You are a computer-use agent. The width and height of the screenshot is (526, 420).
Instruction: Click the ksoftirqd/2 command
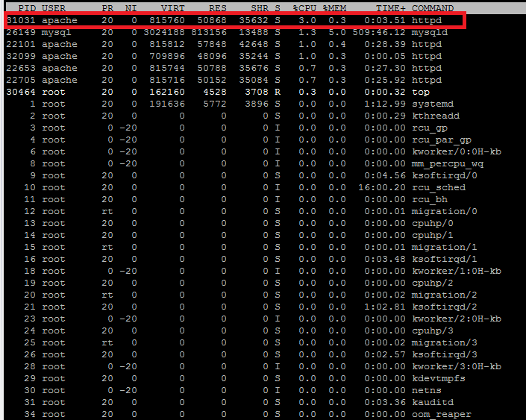coord(445,307)
